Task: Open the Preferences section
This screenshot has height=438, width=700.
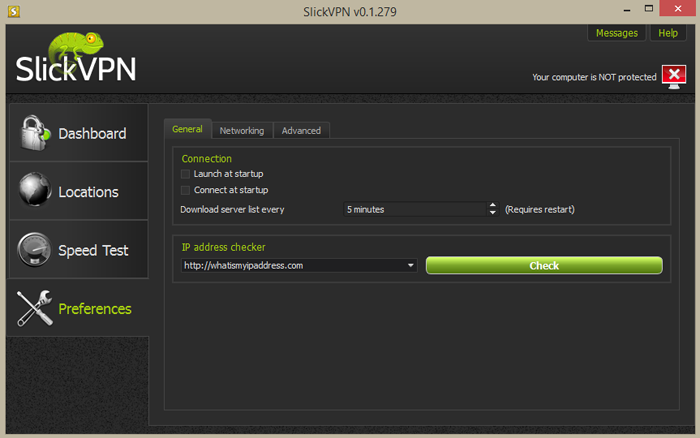Action: 79,308
